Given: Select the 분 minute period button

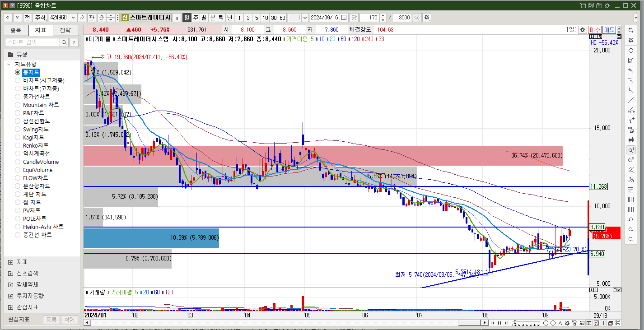Looking at the screenshot, I should coord(213,18).
